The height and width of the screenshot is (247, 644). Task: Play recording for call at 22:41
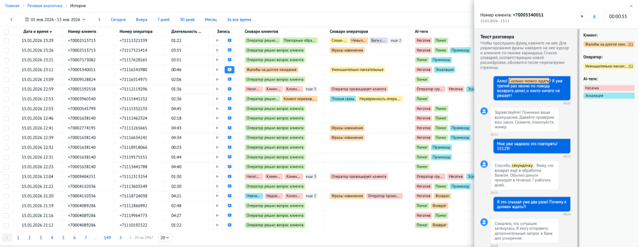point(217,128)
